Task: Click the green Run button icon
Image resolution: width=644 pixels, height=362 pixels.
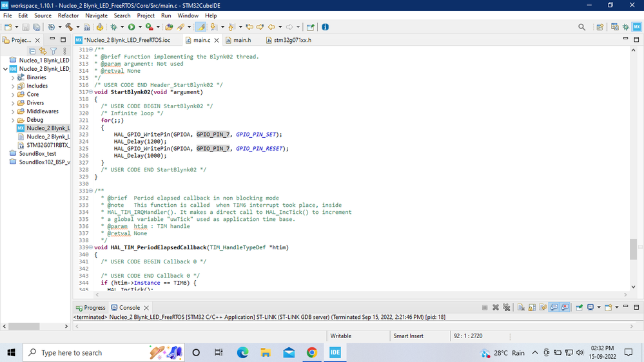Action: click(132, 27)
